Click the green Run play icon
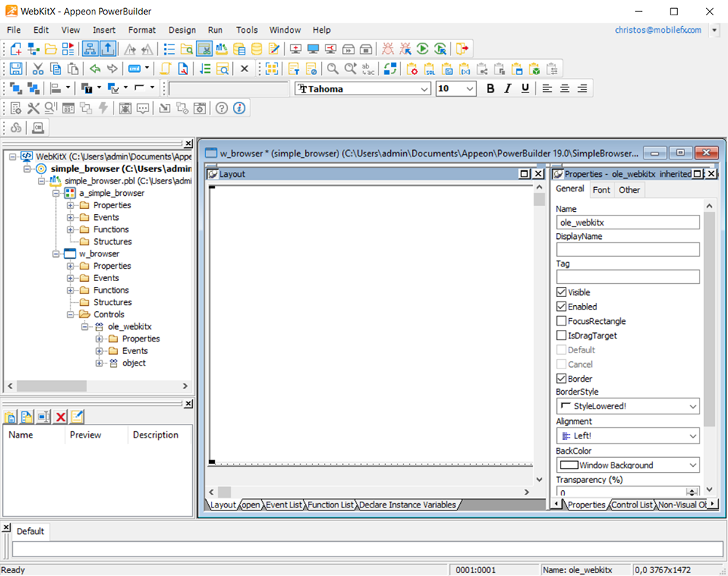 (x=422, y=49)
